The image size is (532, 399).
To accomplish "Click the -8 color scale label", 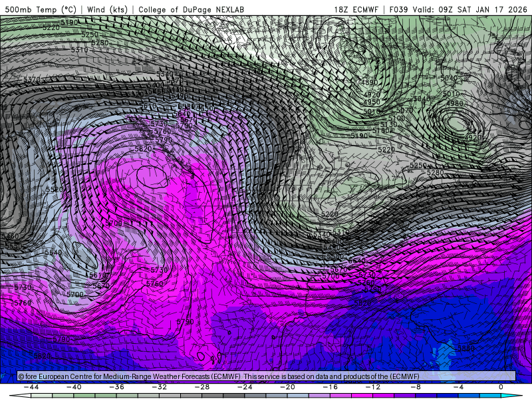I will point(416,387).
